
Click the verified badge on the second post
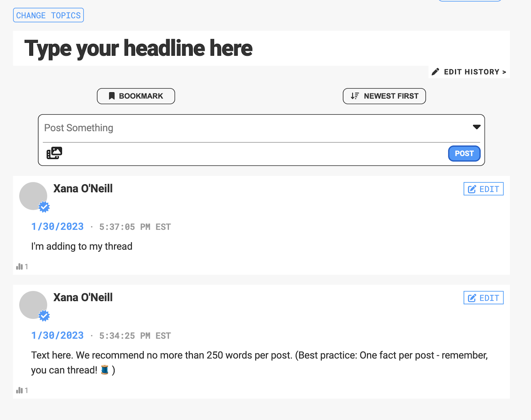click(x=44, y=316)
